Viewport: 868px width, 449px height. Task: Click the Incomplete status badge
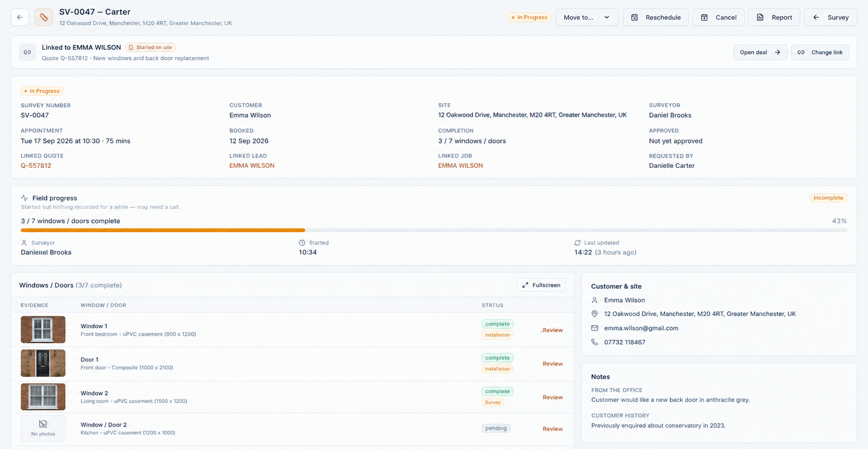(x=828, y=198)
